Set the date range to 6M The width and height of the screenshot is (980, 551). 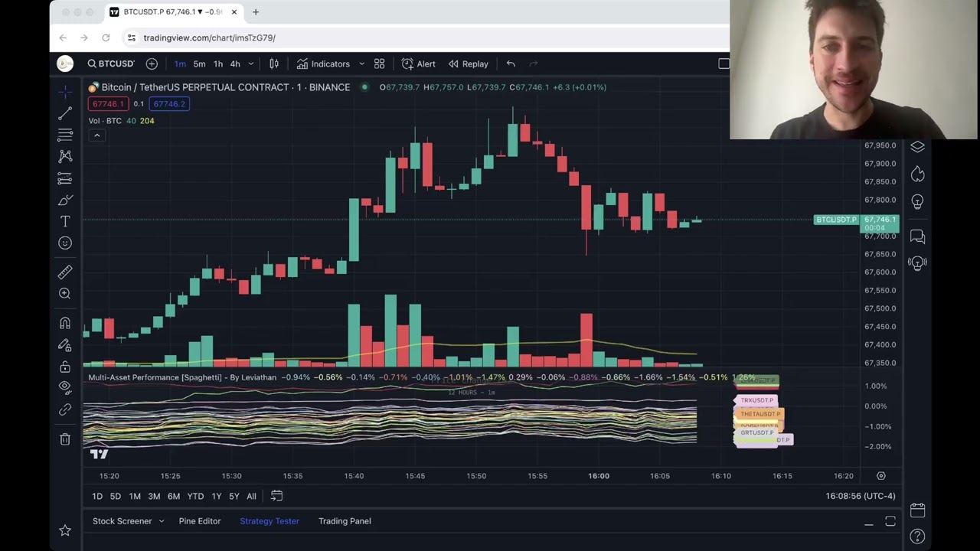point(174,497)
